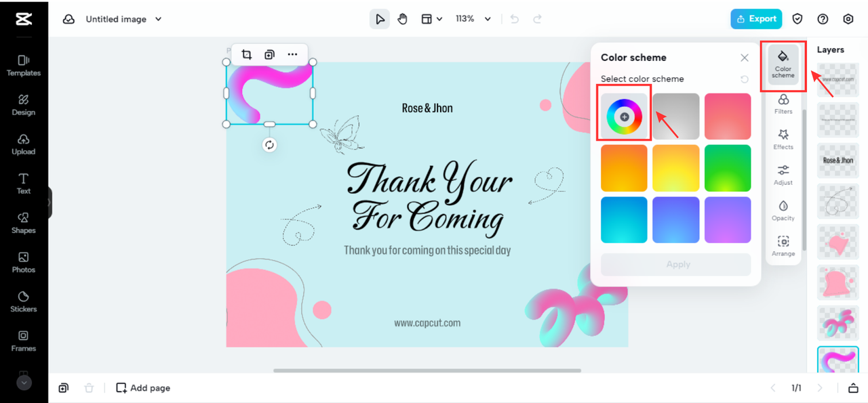Open the custom color wheel swatch
This screenshot has height=403, width=868.
tap(624, 116)
